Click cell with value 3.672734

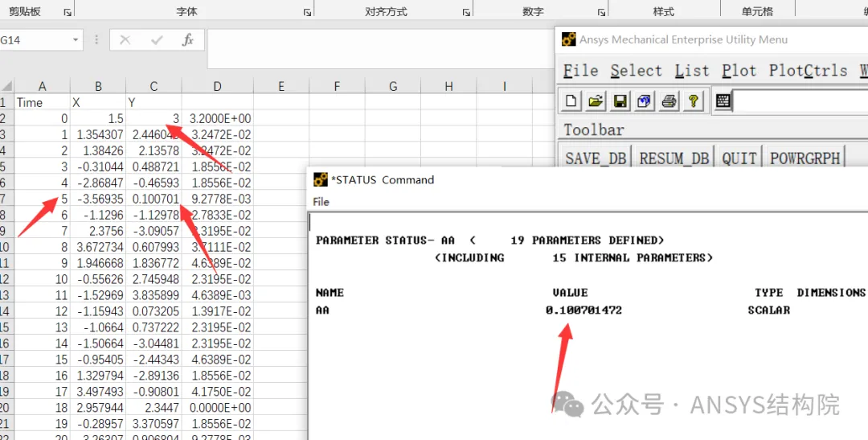(98, 247)
